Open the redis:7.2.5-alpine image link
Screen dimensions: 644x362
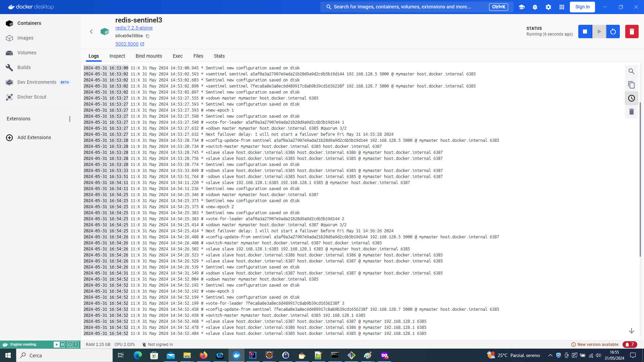point(133,28)
